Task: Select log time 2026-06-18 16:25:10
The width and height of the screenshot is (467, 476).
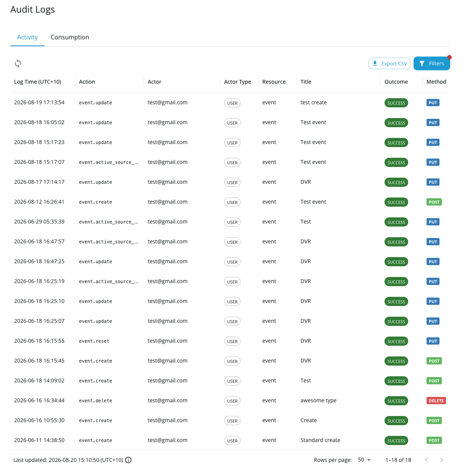Action: (x=39, y=301)
